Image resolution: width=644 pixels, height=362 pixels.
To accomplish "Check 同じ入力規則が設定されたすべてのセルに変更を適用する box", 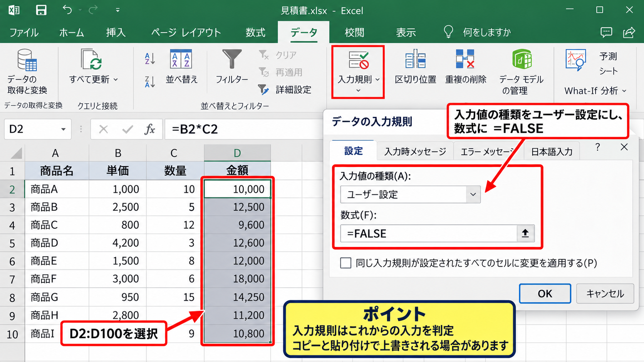I will [x=345, y=263].
